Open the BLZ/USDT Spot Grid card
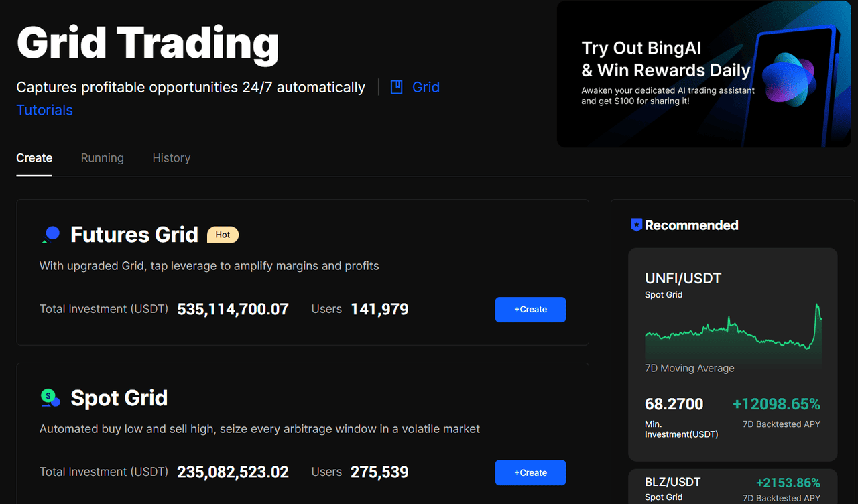Image resolution: width=858 pixels, height=504 pixels. (732, 488)
